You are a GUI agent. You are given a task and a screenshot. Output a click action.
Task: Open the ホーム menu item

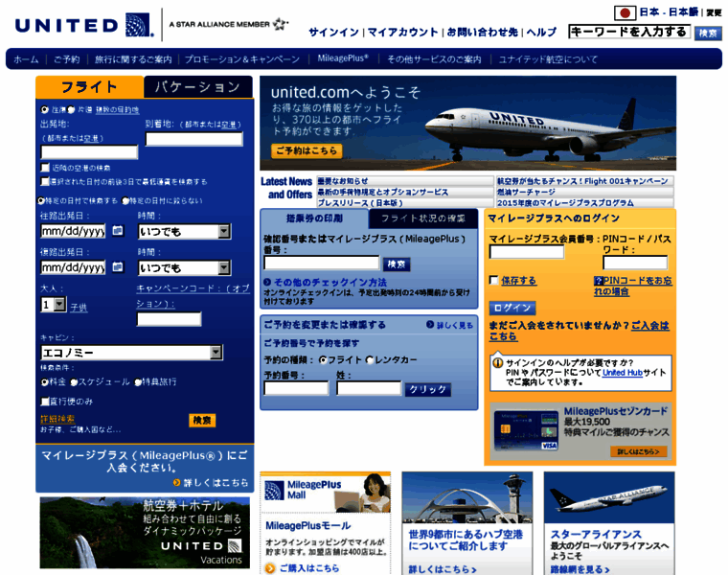26,59
